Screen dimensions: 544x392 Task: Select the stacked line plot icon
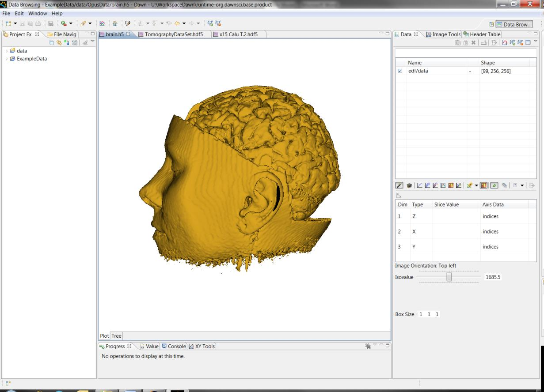[x=428, y=185]
